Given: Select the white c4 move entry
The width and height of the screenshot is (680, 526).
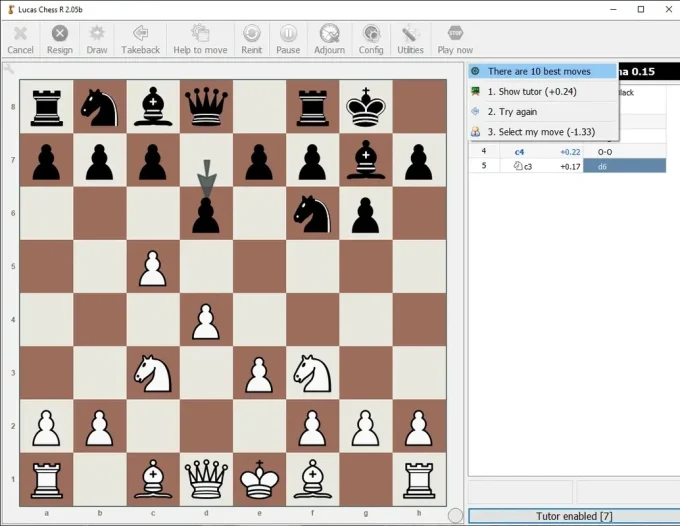Looking at the screenshot, I should (519, 152).
